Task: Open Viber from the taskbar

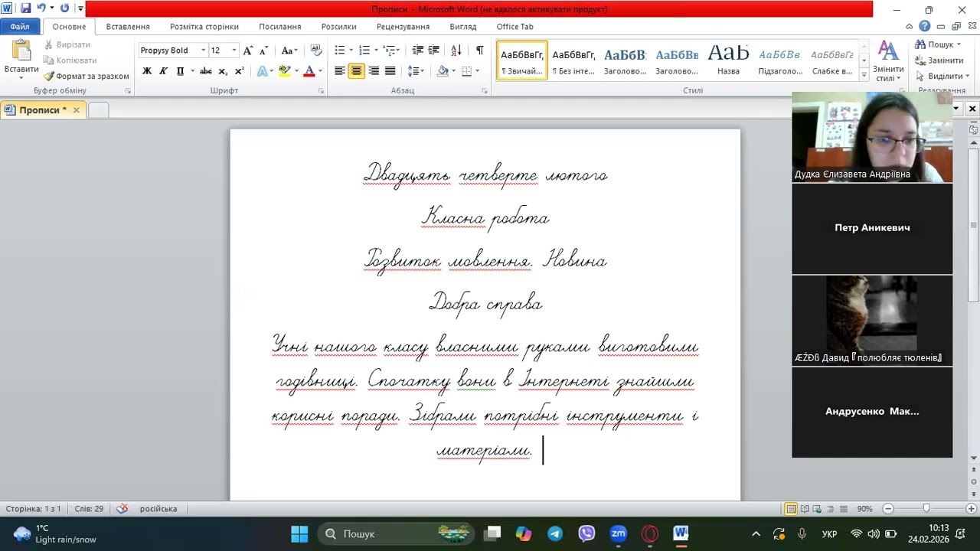Action: tap(586, 533)
